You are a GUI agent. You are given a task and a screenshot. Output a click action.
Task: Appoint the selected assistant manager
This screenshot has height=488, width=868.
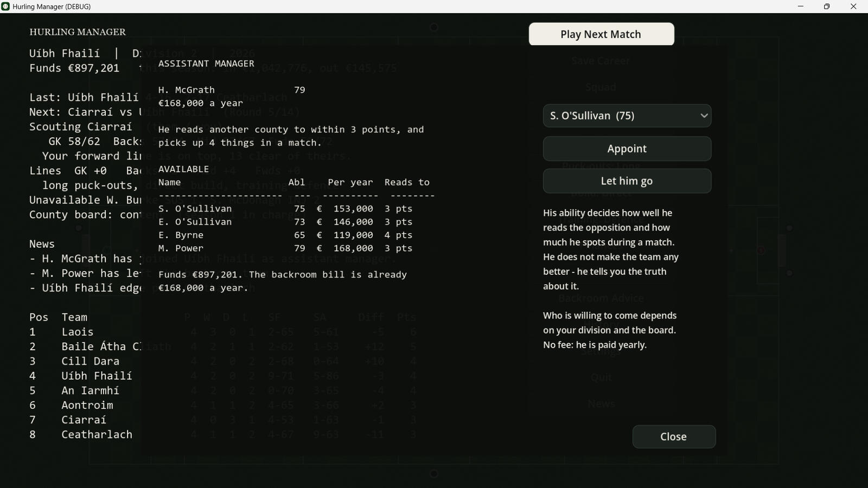pyautogui.click(x=627, y=149)
